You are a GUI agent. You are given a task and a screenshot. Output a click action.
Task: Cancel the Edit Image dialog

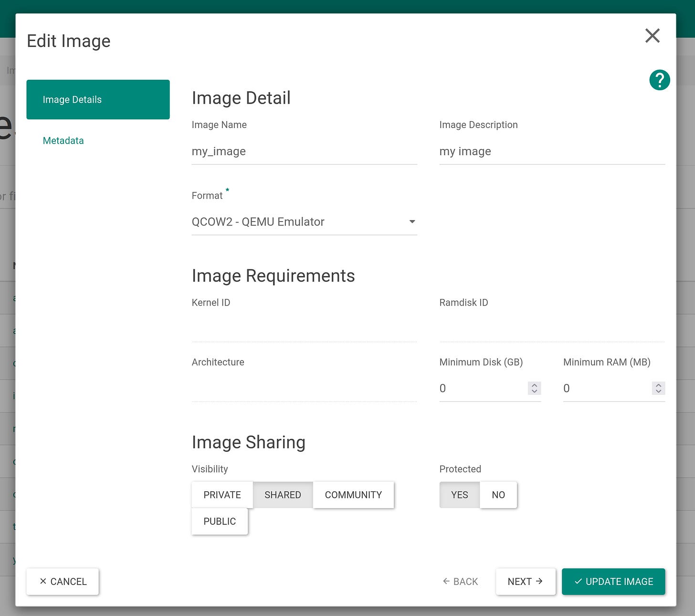62,582
